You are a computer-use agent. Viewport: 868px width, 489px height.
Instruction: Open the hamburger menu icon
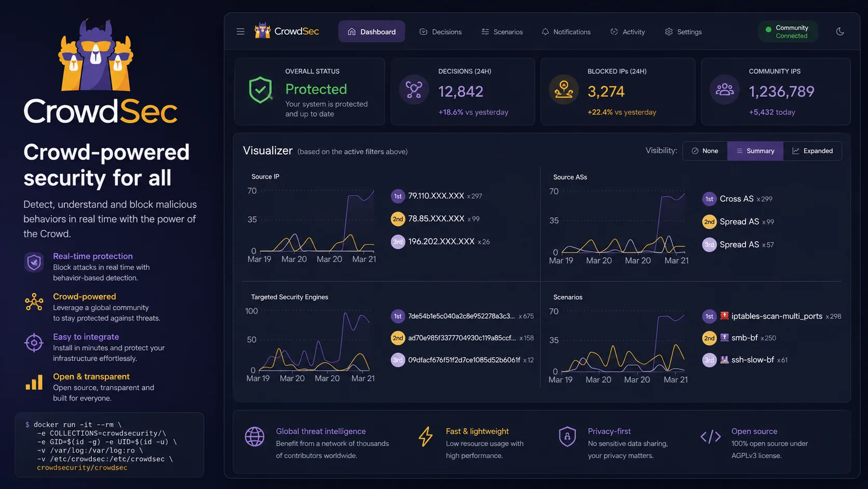tap(240, 32)
